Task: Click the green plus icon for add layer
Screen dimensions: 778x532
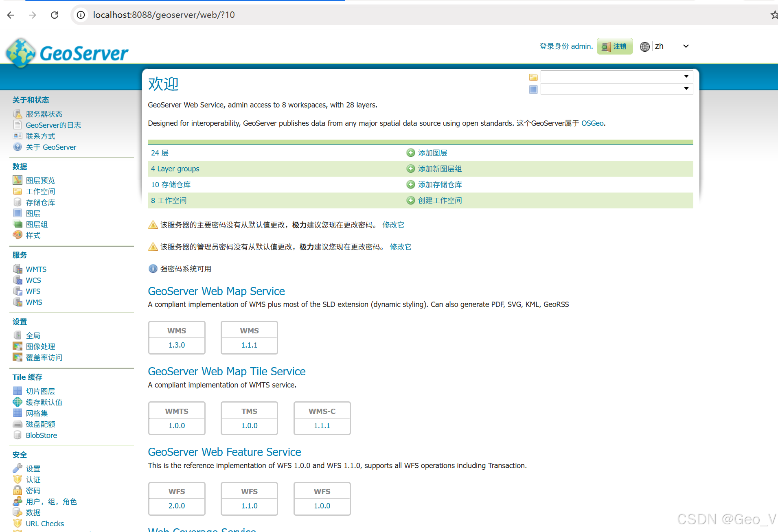Action: click(411, 153)
